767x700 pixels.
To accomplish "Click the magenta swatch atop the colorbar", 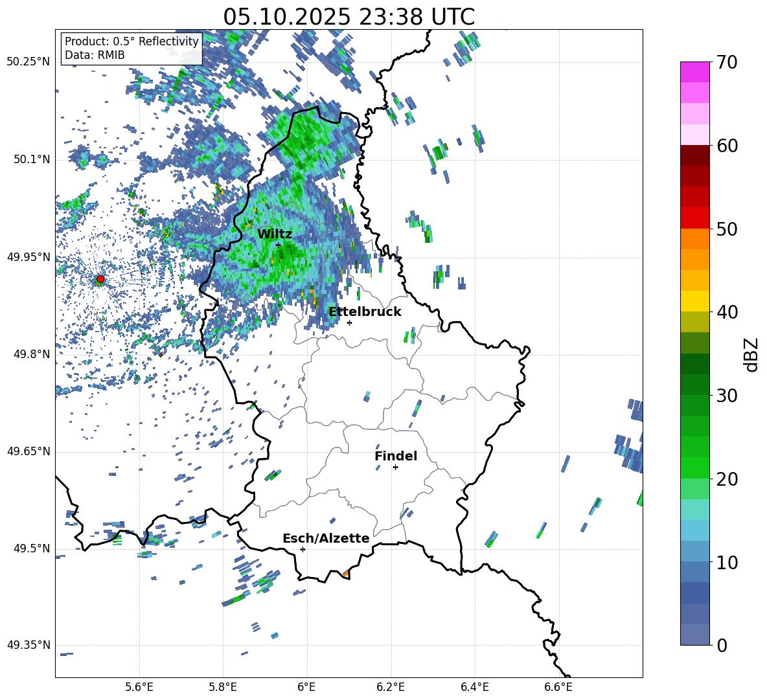I will (x=695, y=72).
